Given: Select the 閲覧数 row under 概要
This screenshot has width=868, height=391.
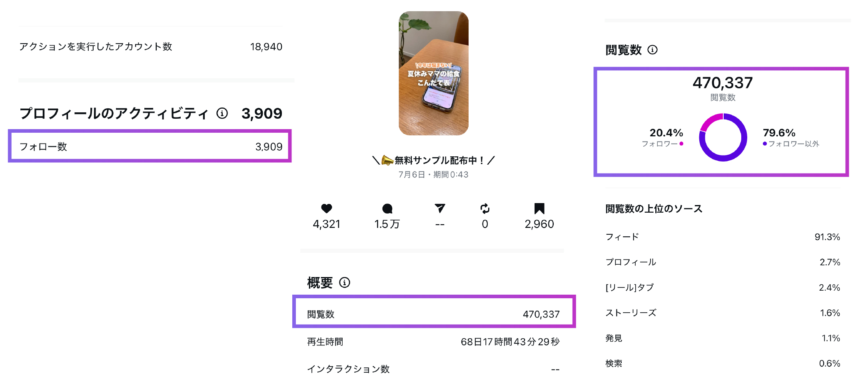Looking at the screenshot, I should pos(433,314).
